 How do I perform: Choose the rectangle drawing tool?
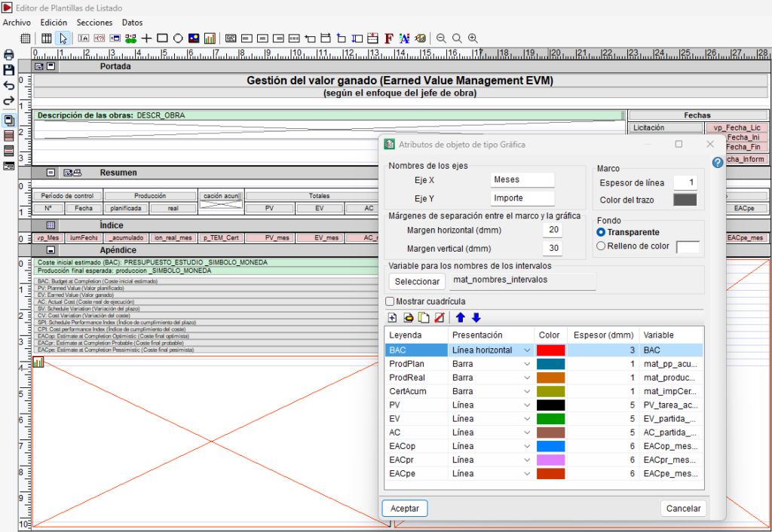click(x=163, y=38)
